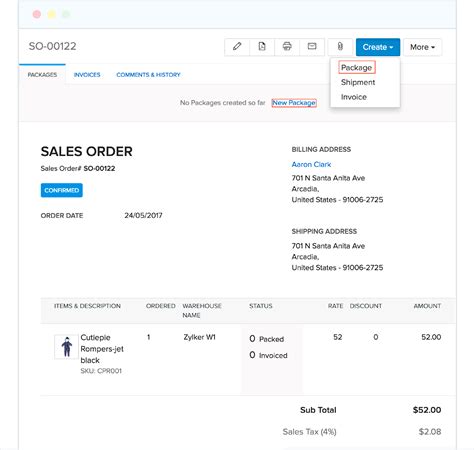474x450 pixels.
Task: Click the printer icon
Action: [287, 47]
